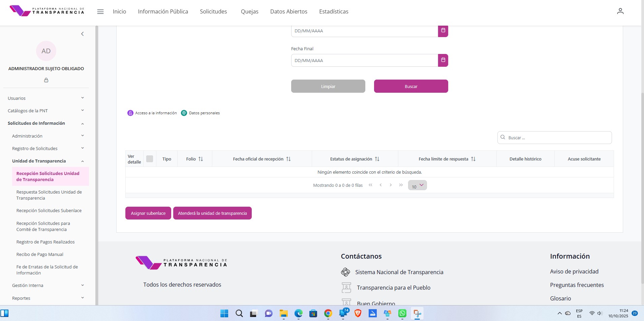Sort the table by Folio column
Screen dimensions: 644x321
tap(201, 159)
